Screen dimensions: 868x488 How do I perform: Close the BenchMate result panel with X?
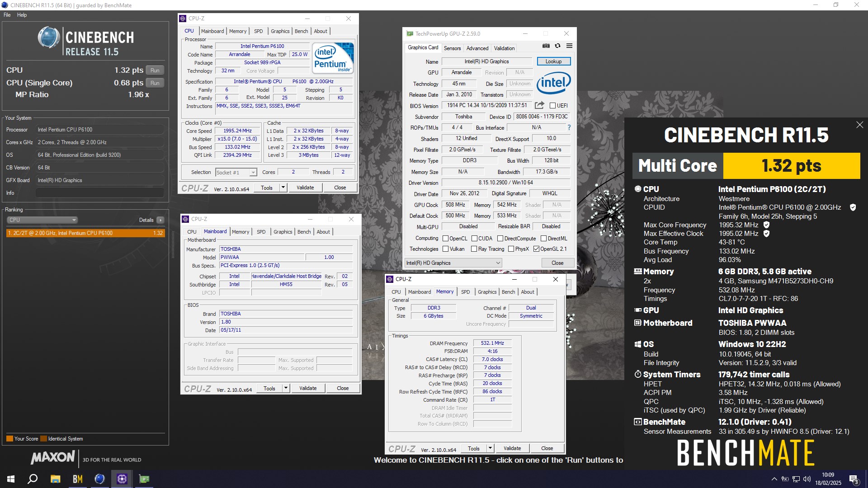pyautogui.click(x=859, y=125)
